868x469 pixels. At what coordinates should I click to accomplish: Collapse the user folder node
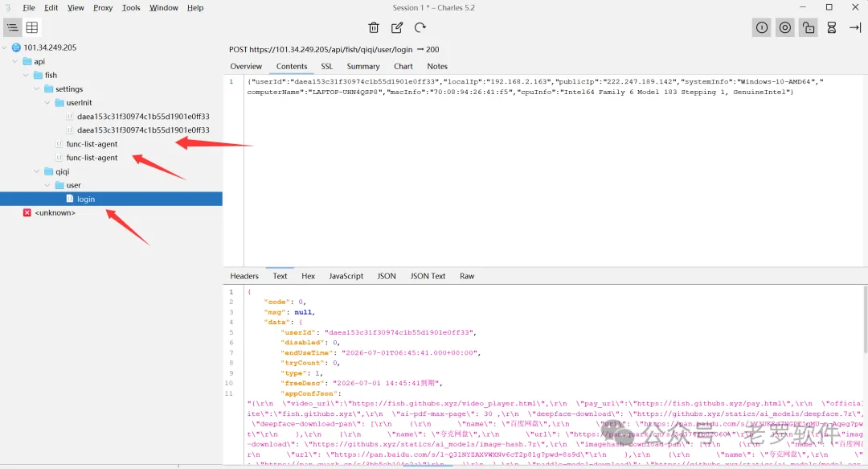47,185
